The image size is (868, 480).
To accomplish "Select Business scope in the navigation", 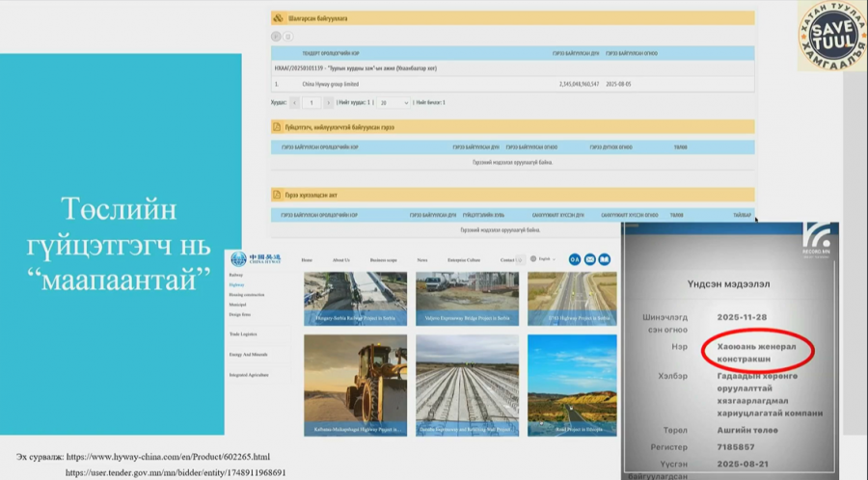I will point(383,260).
